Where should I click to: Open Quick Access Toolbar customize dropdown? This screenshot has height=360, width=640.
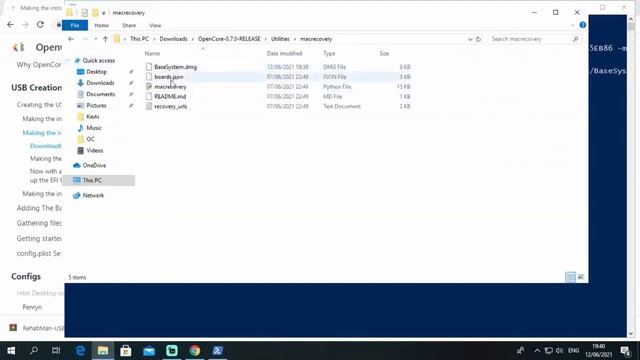[104, 13]
